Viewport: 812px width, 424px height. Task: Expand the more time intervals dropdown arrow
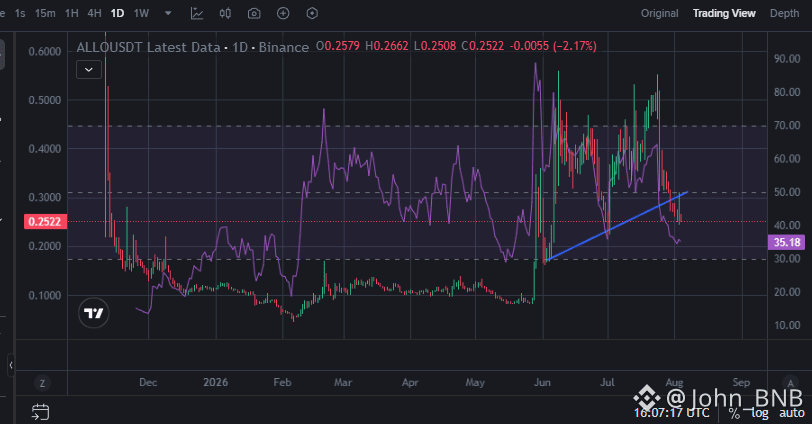tap(168, 13)
